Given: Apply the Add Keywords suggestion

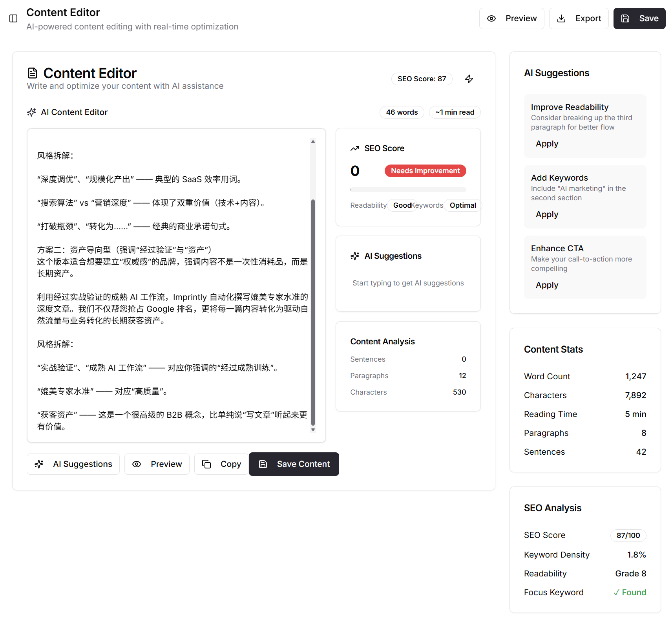Looking at the screenshot, I should click(x=547, y=214).
